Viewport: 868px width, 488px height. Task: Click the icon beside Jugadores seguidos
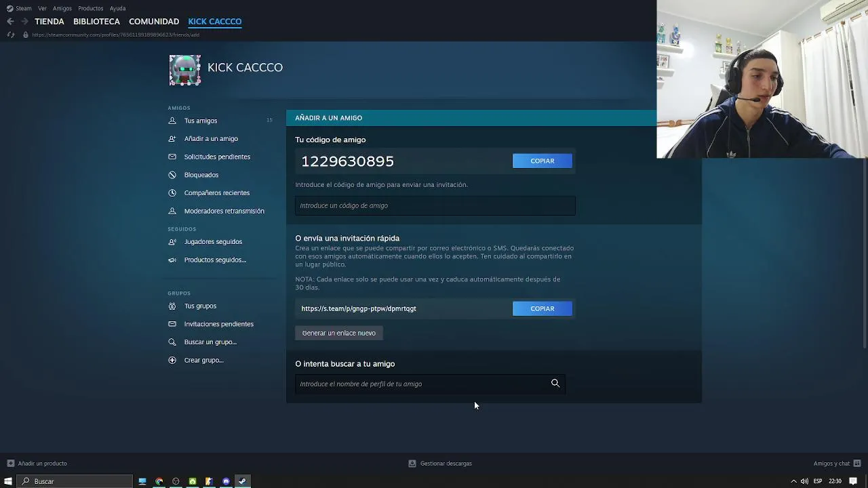point(172,241)
